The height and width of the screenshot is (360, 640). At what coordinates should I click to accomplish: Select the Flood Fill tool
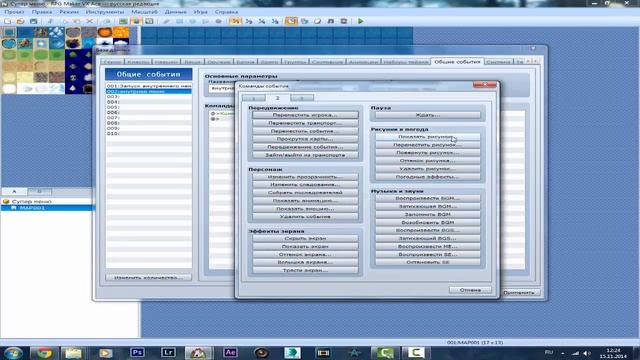(206, 21)
